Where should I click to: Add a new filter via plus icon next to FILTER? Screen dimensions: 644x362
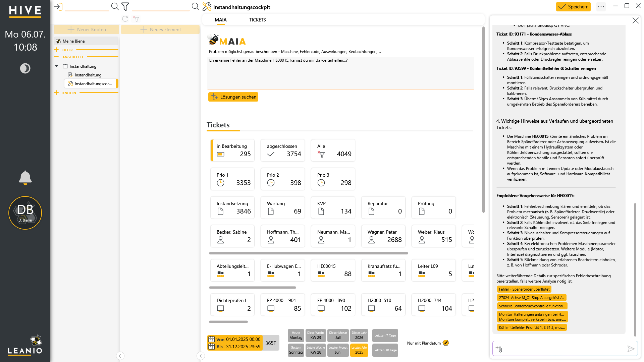point(56,50)
